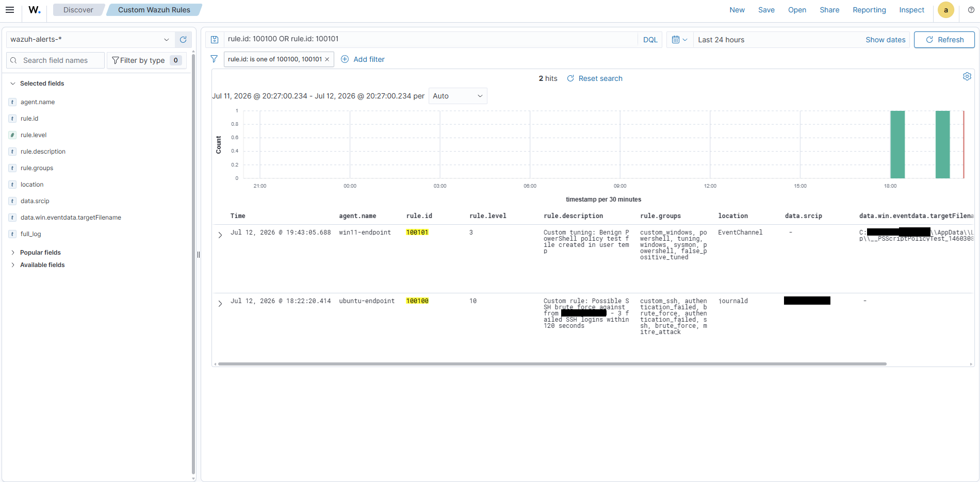Click the sidebar resize handle

click(x=199, y=255)
